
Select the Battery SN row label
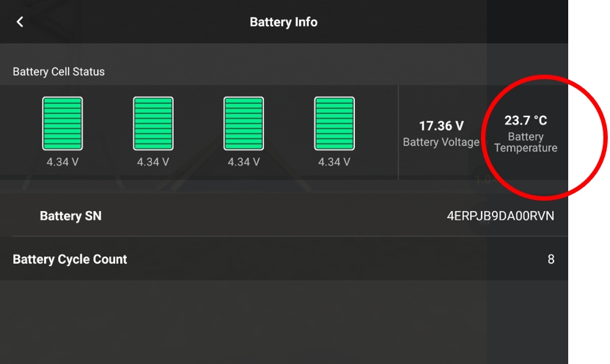pyautogui.click(x=70, y=216)
